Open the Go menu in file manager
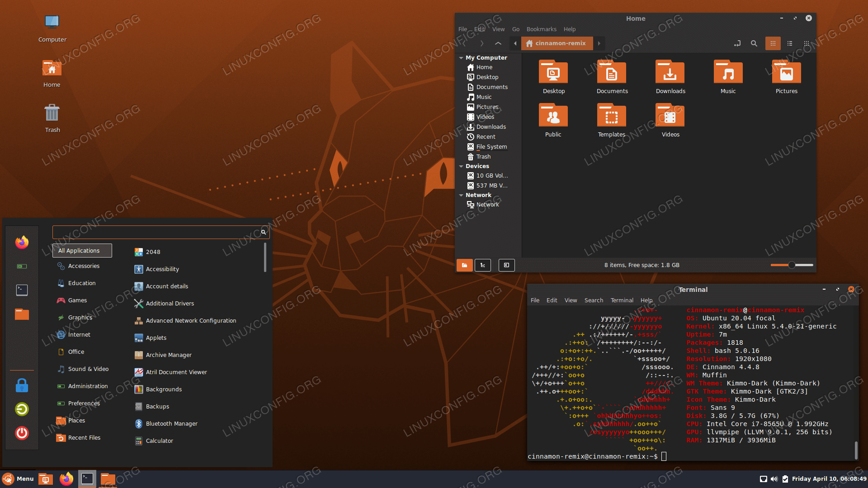The width and height of the screenshot is (868, 488). 515,29
